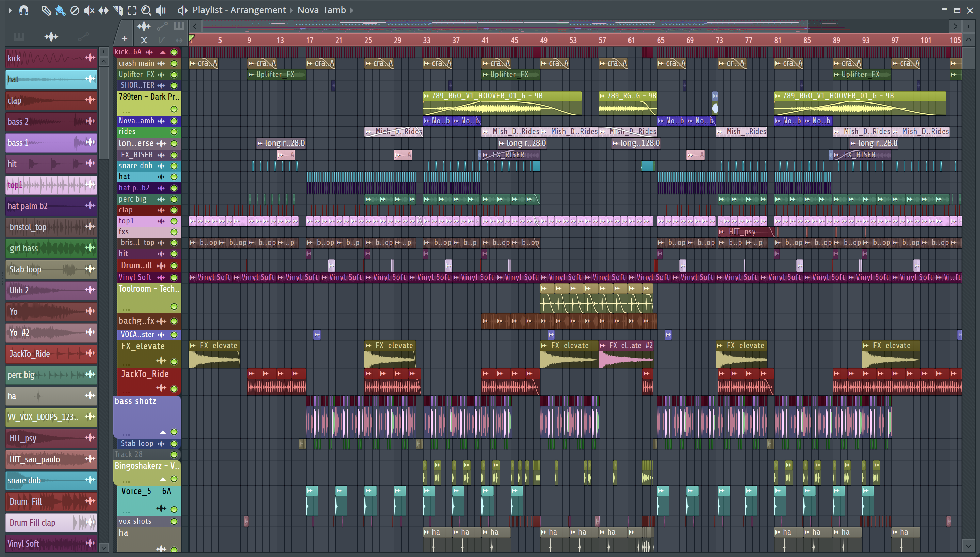Select the Slice tool

pyautogui.click(x=118, y=10)
